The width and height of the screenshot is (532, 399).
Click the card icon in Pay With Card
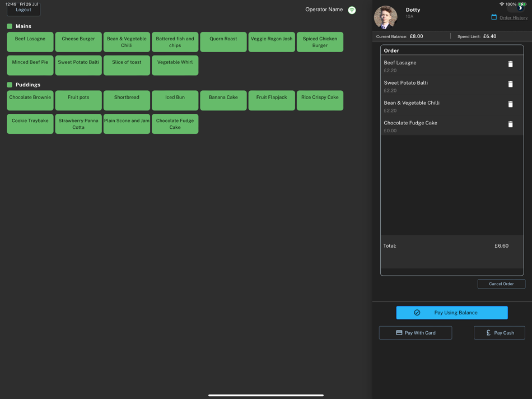(x=399, y=333)
